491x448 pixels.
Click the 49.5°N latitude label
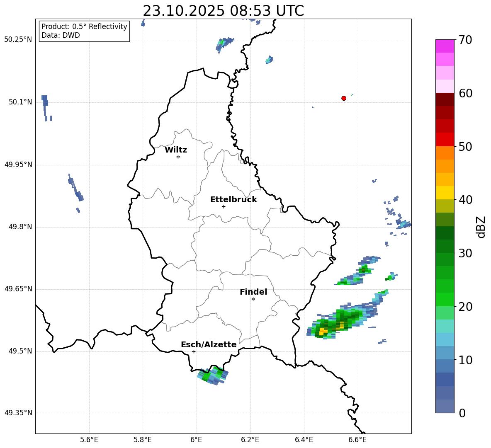click(20, 351)
